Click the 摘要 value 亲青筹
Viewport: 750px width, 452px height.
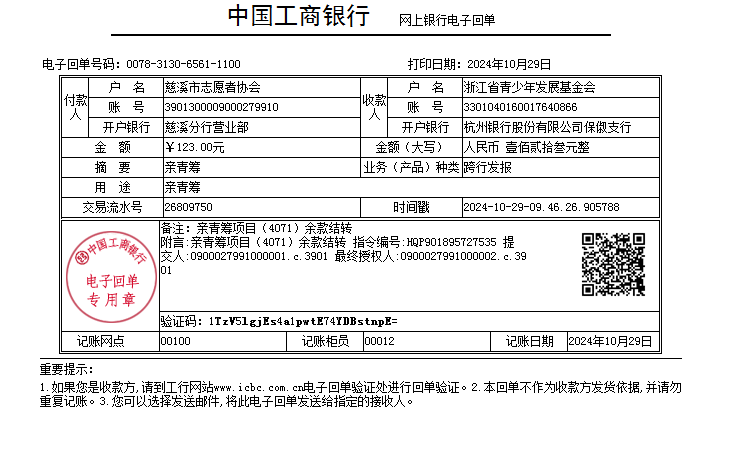(182, 167)
